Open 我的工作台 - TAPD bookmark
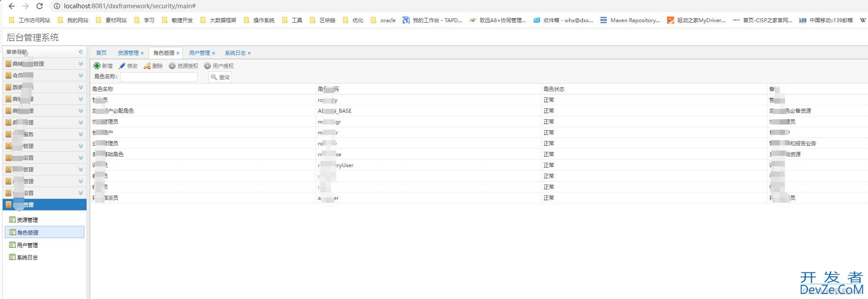868x299 pixels. point(432,20)
